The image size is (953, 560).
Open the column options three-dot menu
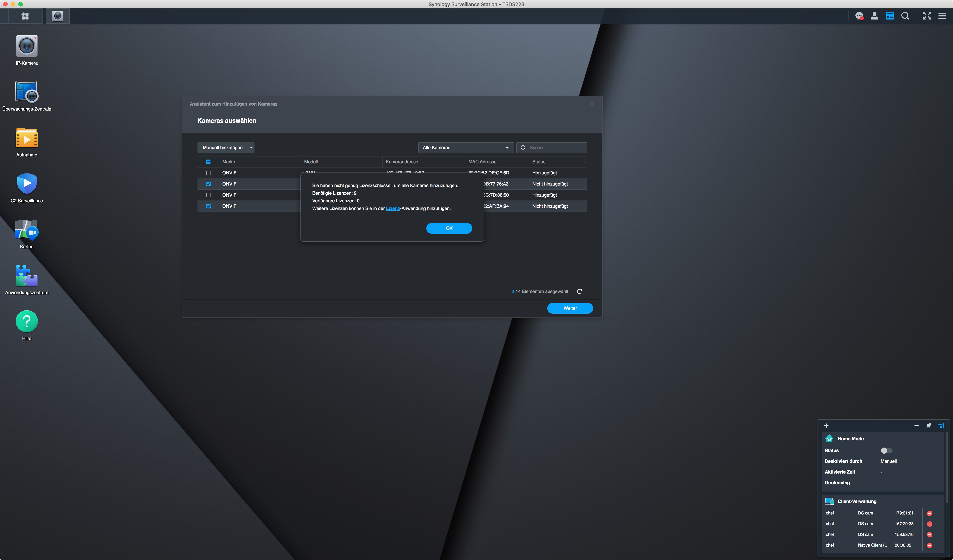coord(584,162)
